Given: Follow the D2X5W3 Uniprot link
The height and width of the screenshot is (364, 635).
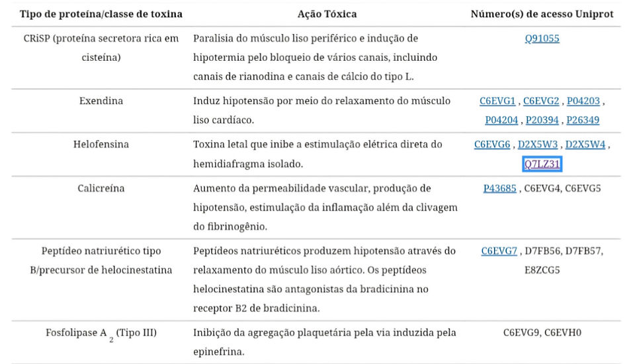Looking at the screenshot, I should [538, 145].
